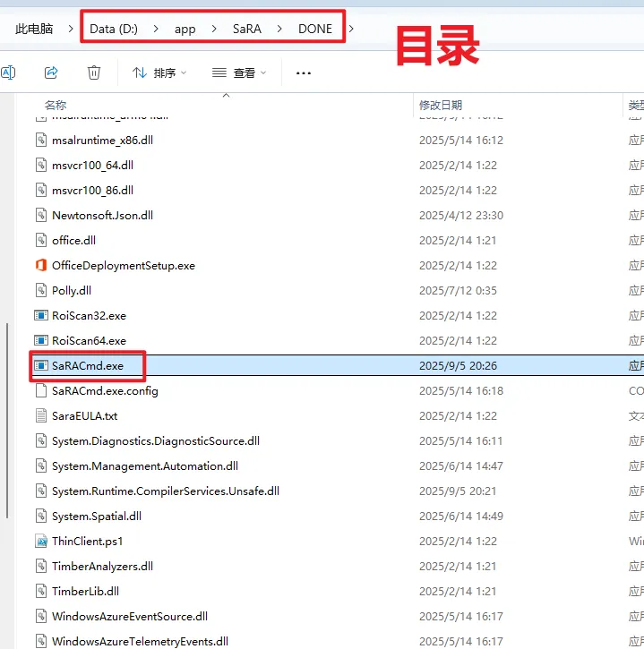Select the TimberLib.dll file icon
Image resolution: width=644 pixels, height=649 pixels.
[41, 591]
